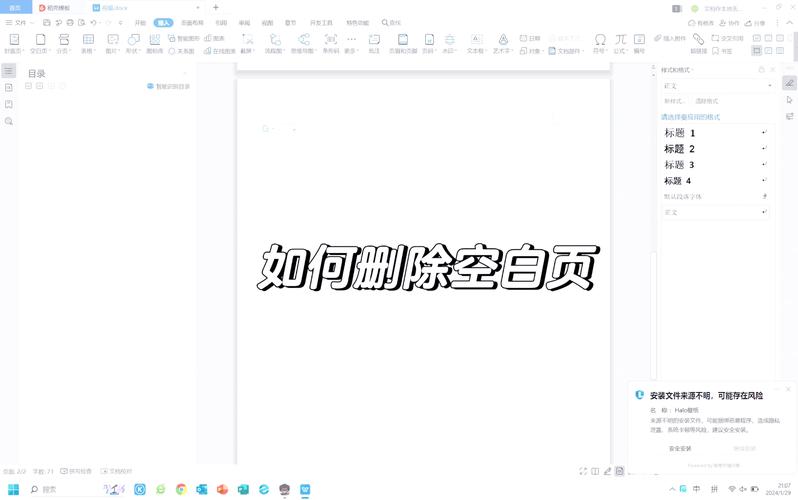Apply the 标题 4 style
The height and width of the screenshot is (500, 798).
click(717, 181)
